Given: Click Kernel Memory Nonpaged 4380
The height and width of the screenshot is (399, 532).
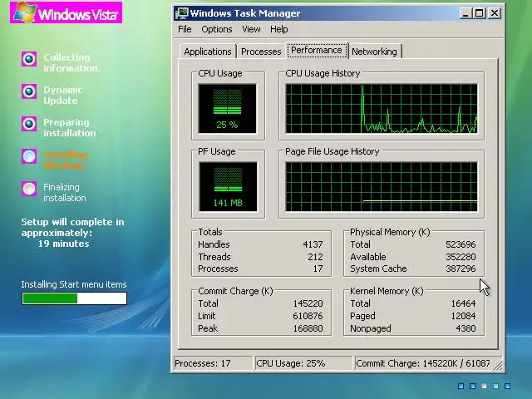Looking at the screenshot, I should tap(465, 328).
